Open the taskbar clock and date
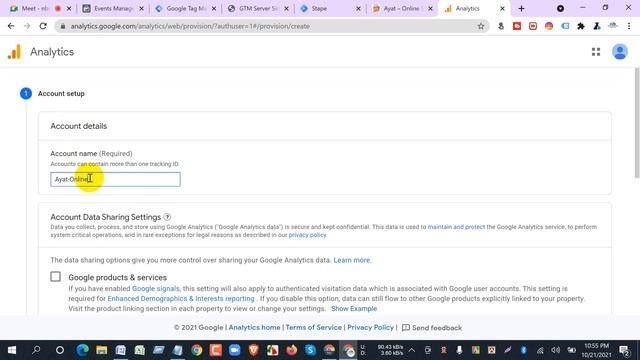This screenshot has height=360, width=640. click(596, 350)
